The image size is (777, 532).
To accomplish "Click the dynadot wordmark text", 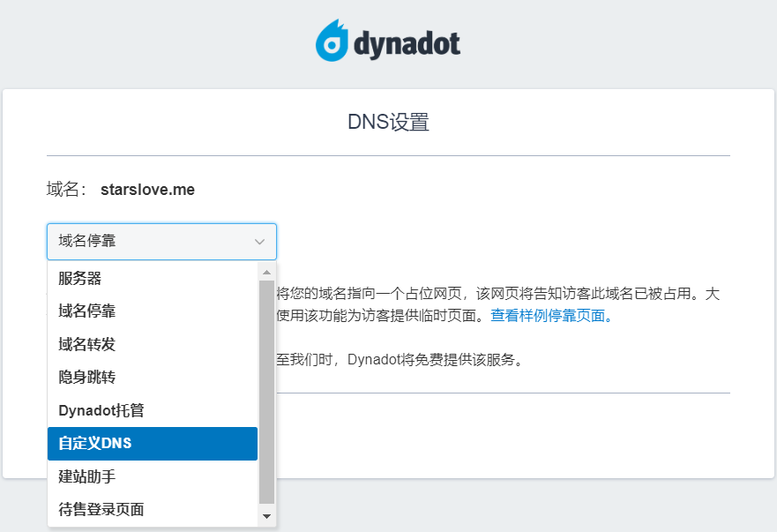I will [407, 43].
